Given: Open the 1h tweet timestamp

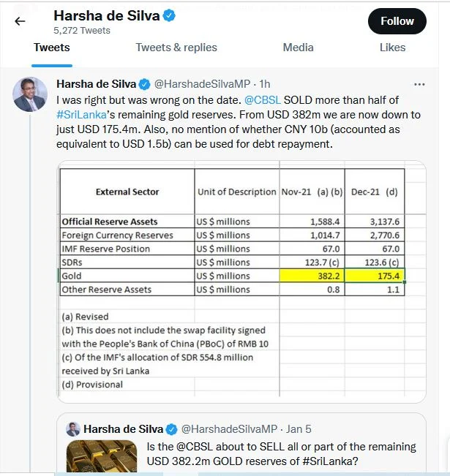Looking at the screenshot, I should [265, 84].
